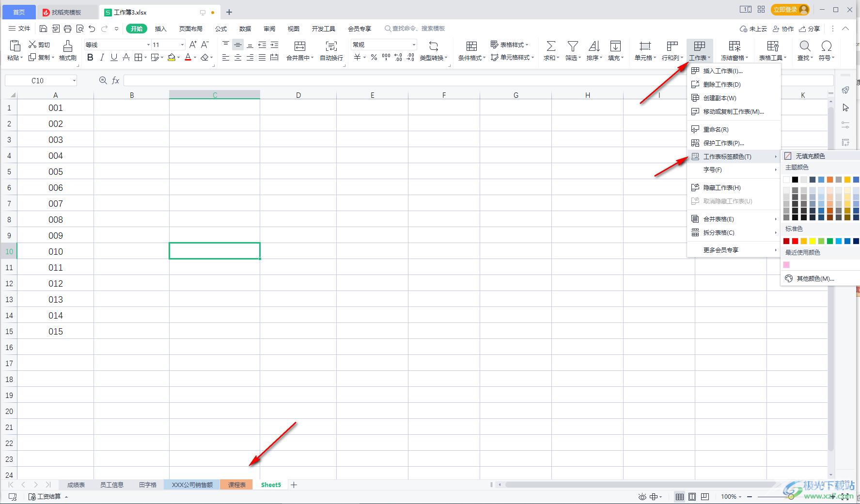Open the Cell Style (单元格样式) dropdown

[512, 57]
